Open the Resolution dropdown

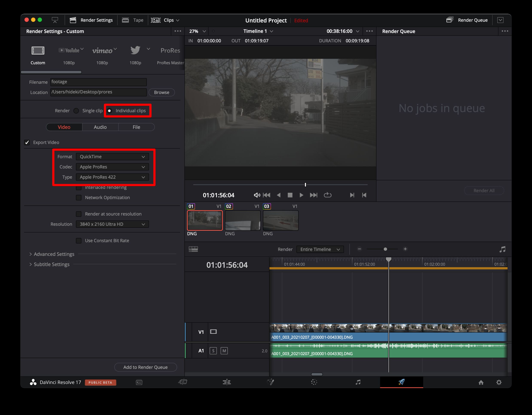[112, 224]
